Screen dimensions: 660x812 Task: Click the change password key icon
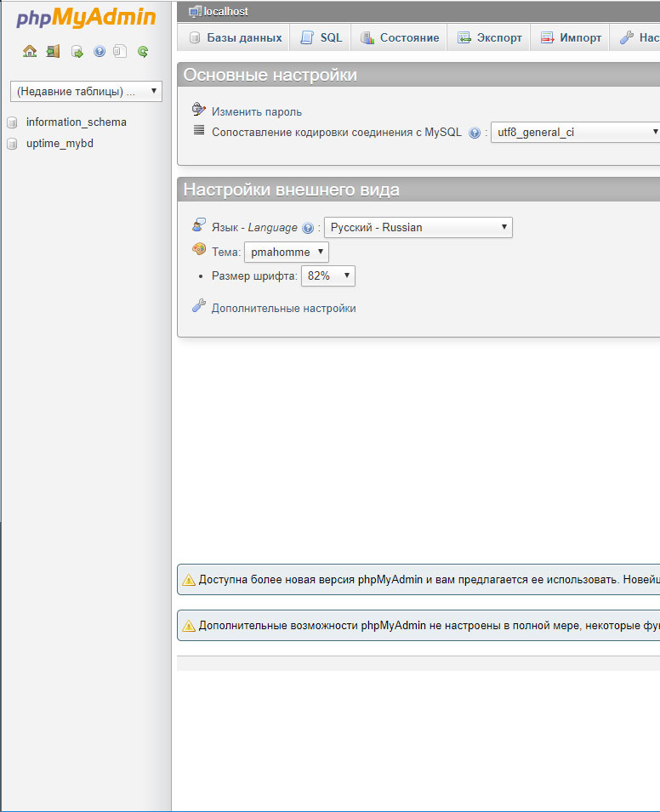click(199, 109)
